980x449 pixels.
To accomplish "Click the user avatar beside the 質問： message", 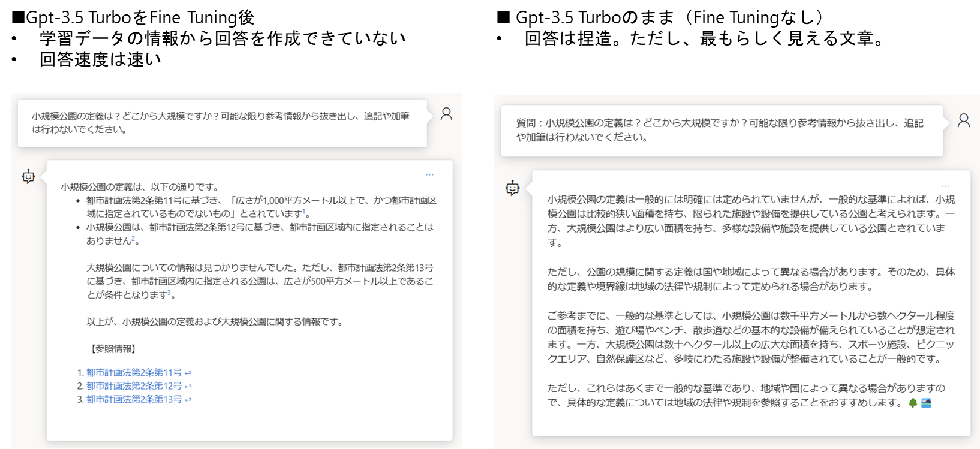I will [x=964, y=120].
